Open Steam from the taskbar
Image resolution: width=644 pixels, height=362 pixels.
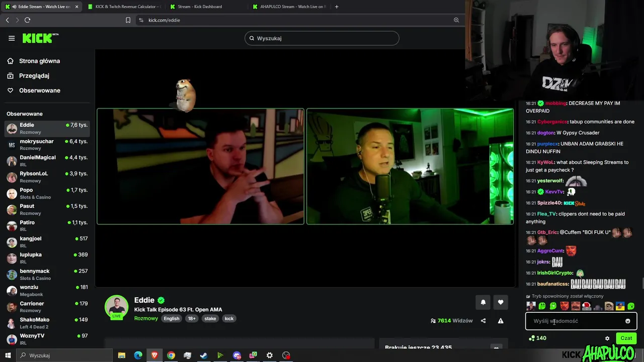[x=204, y=355]
